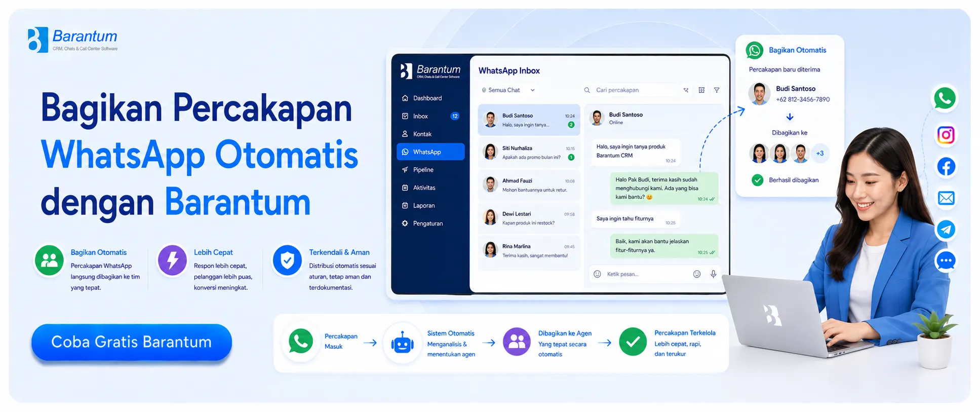Click the Barantum logo in app sidebar
The height and width of the screenshot is (412, 980).
tap(430, 71)
